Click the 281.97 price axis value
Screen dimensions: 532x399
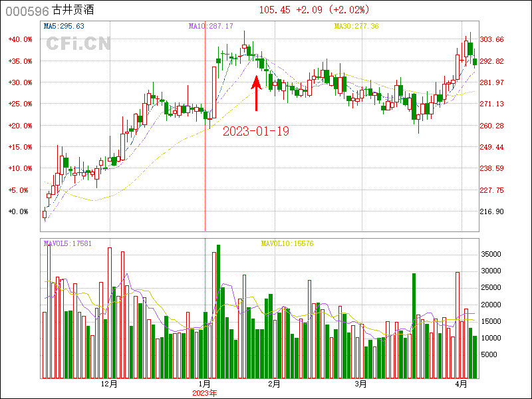point(491,82)
